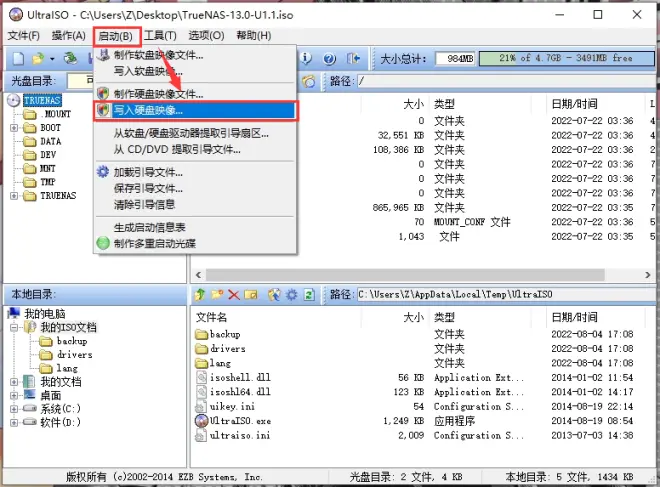This screenshot has height=487, width=660.
Task: Click the shield icon next to 写入硬盘映像
Action: 103,110
